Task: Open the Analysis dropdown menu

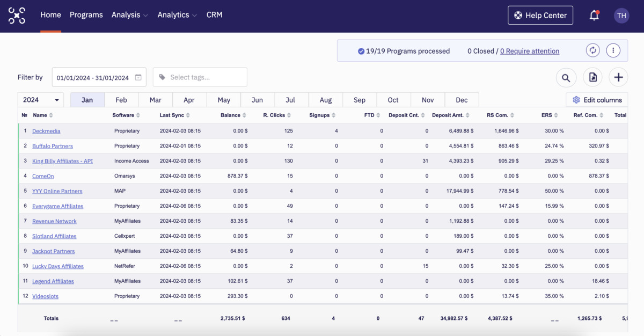Action: pos(130,15)
